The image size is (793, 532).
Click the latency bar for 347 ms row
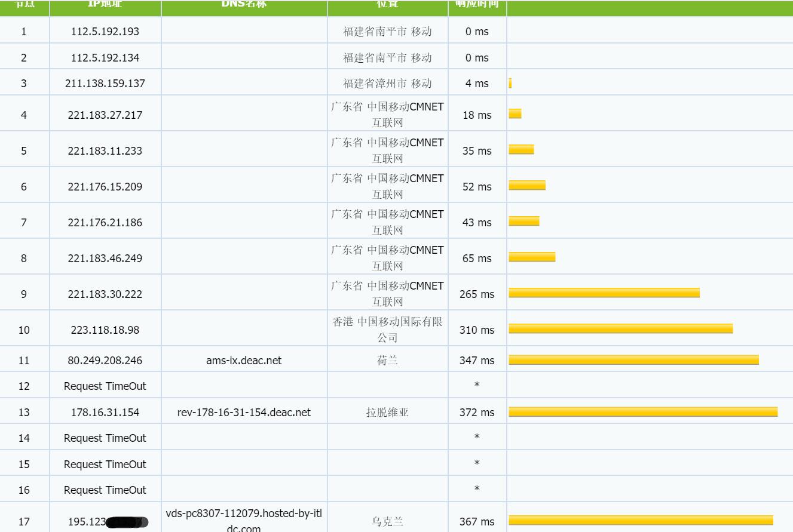tap(633, 359)
